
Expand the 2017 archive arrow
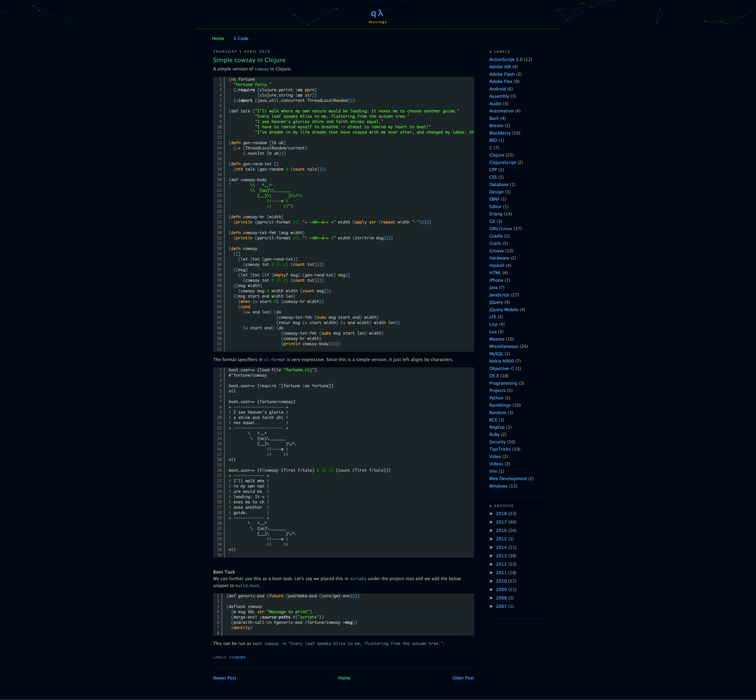[x=491, y=522]
